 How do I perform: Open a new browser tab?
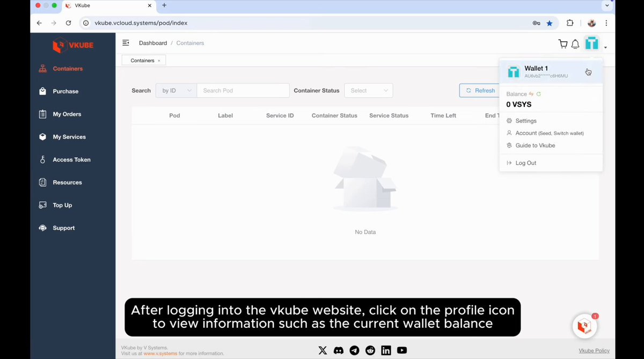pyautogui.click(x=164, y=5)
